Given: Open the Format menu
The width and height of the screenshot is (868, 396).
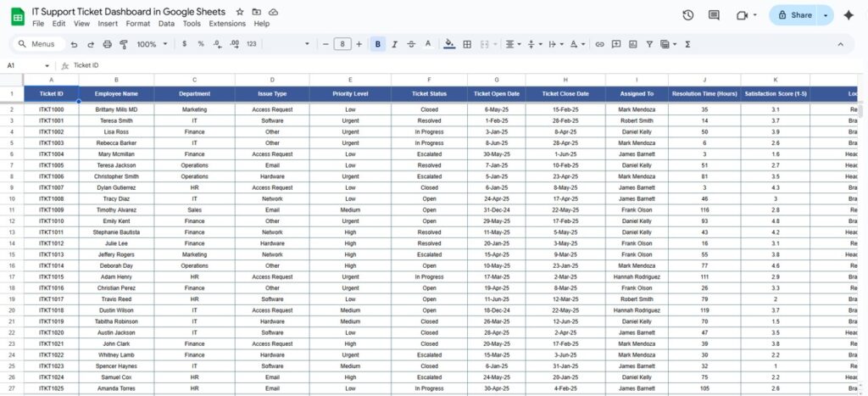Looking at the screenshot, I should tap(138, 24).
